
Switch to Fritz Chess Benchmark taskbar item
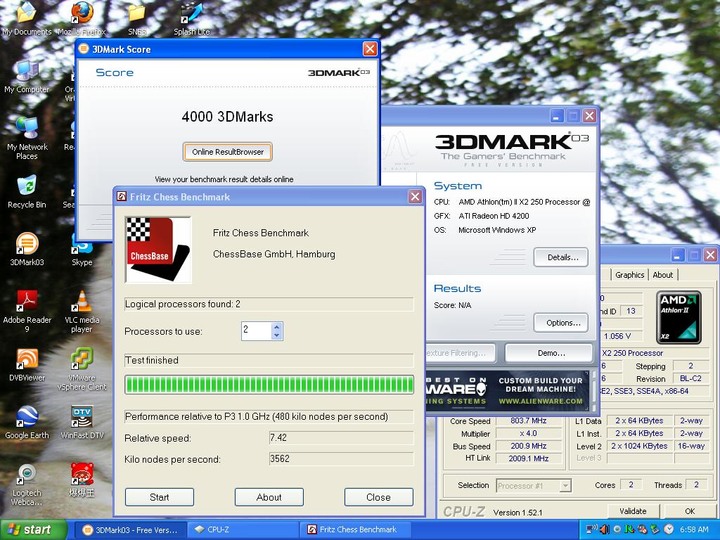coord(356,530)
